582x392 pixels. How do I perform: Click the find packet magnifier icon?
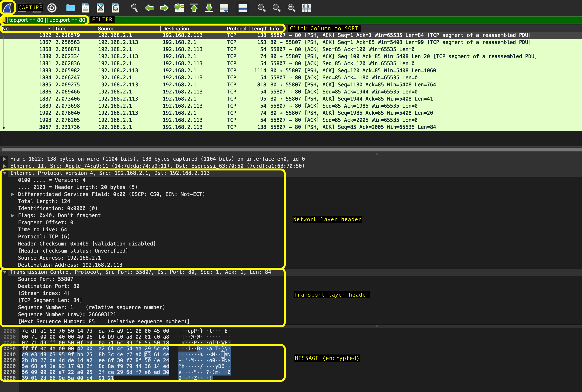click(x=134, y=8)
